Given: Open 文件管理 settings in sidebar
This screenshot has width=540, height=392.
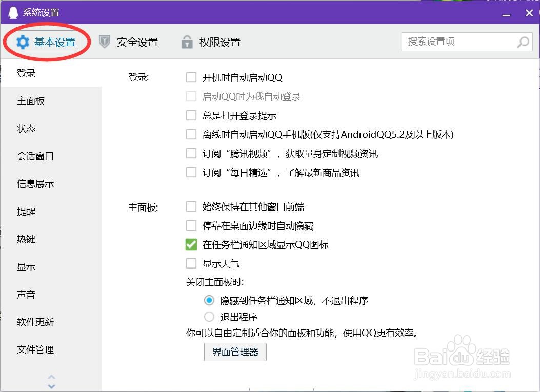Looking at the screenshot, I should (x=52, y=349).
